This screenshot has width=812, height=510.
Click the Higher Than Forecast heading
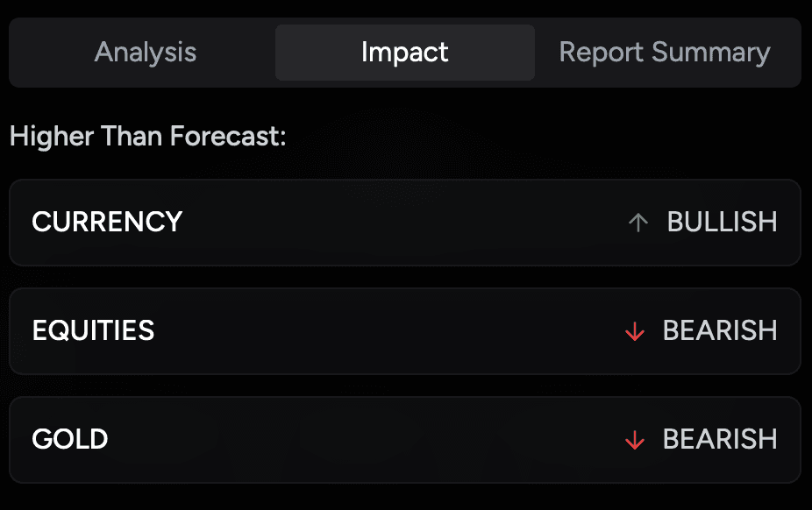coord(147,137)
